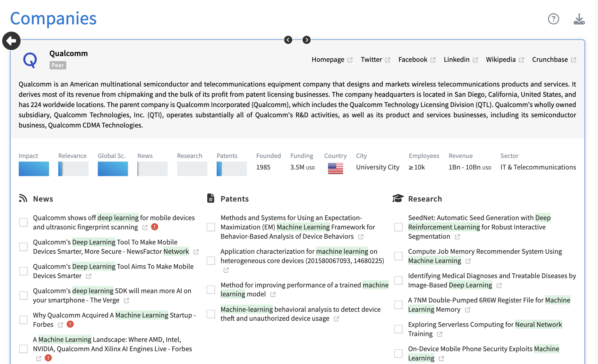Screen dimensions: 598x364
Task: Open the Wikipedia link
Action: pos(505,60)
